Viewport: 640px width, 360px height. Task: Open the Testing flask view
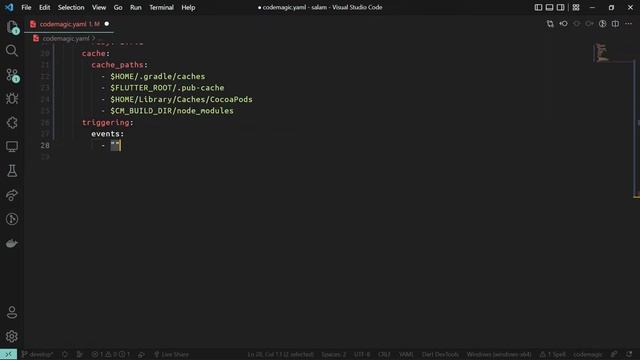[12, 171]
